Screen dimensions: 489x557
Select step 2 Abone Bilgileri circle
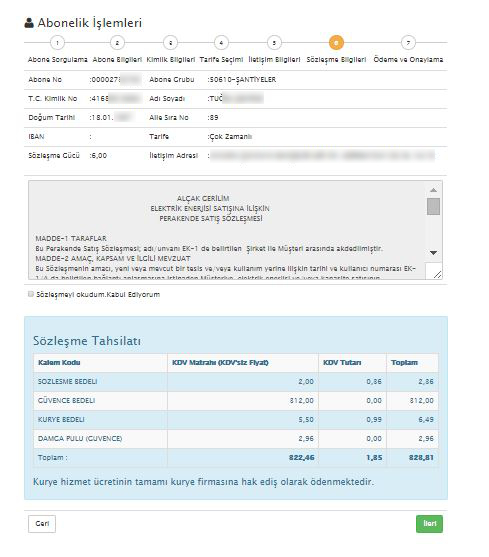click(x=117, y=43)
